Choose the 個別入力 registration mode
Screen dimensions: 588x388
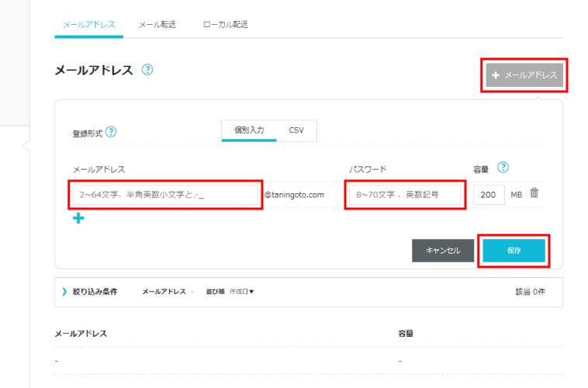pyautogui.click(x=249, y=130)
